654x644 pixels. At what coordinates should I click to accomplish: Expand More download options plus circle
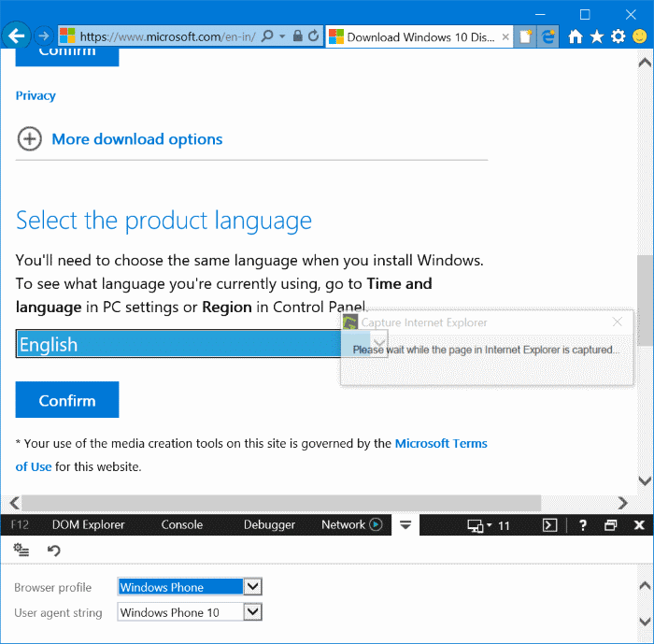click(29, 138)
